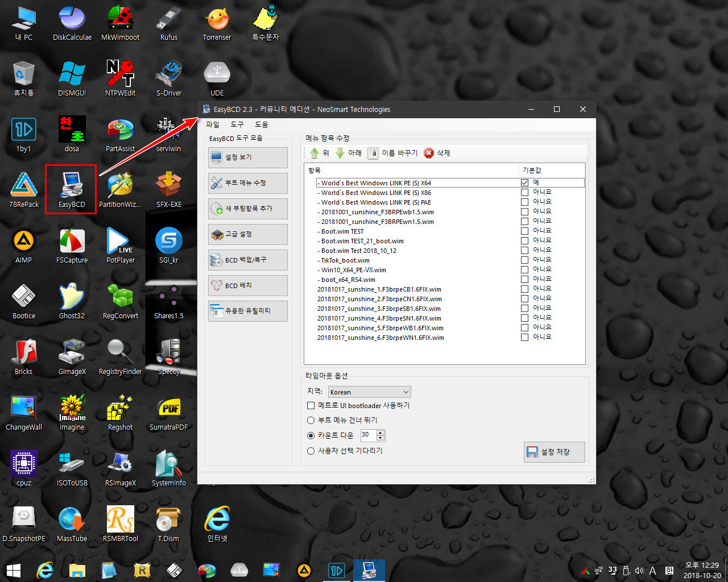Check default box for Boot.wim TEST
Viewport: 728px width, 582px height.
click(x=524, y=231)
